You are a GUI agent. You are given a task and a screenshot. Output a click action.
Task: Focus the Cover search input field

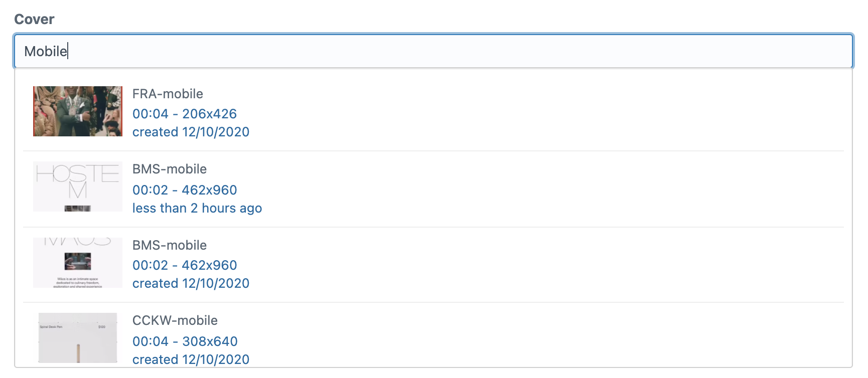click(x=433, y=51)
